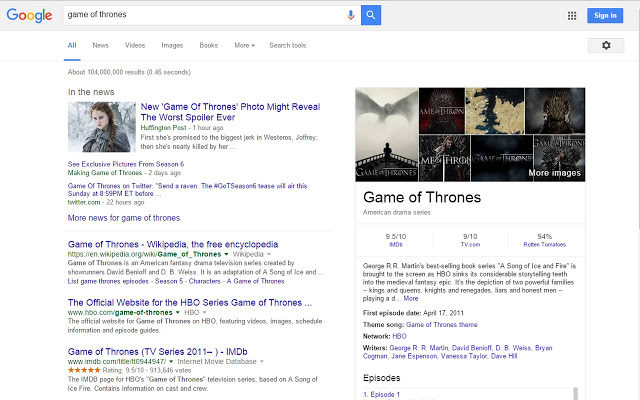Switch to the News tab

pyautogui.click(x=100, y=45)
